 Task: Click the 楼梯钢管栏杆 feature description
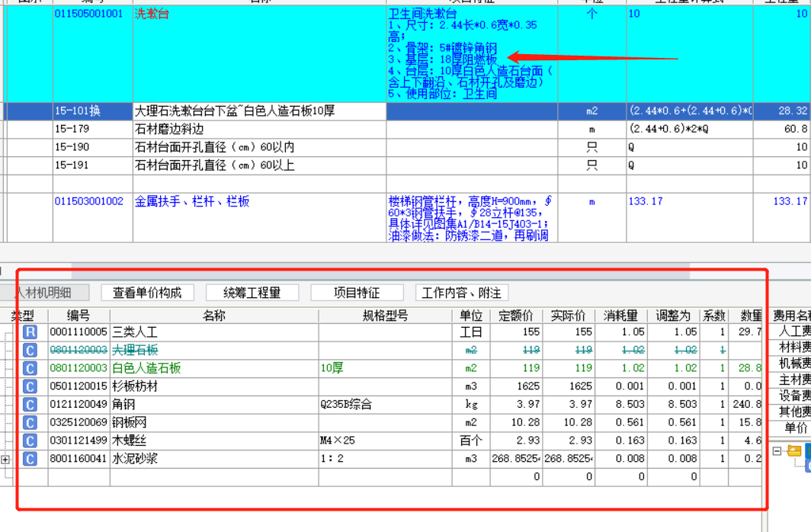(472, 218)
